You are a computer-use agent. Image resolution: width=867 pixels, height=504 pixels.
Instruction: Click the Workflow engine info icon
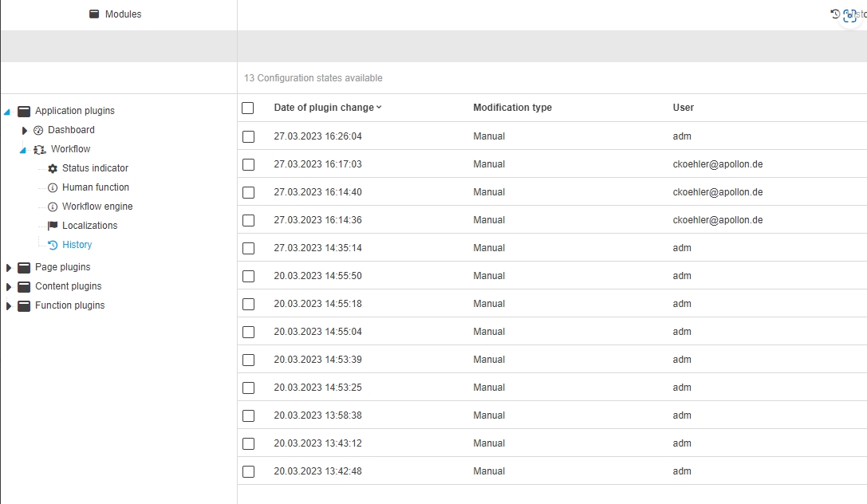coord(53,207)
